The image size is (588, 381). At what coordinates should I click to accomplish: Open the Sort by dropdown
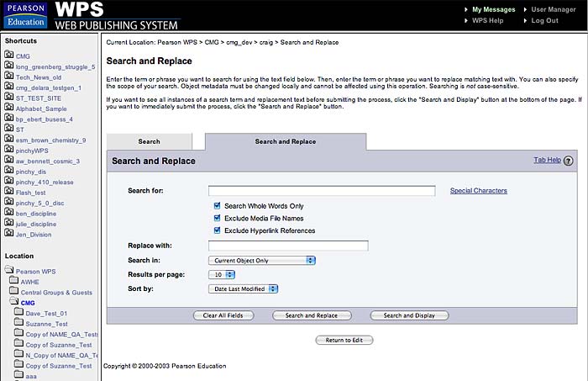tap(243, 288)
